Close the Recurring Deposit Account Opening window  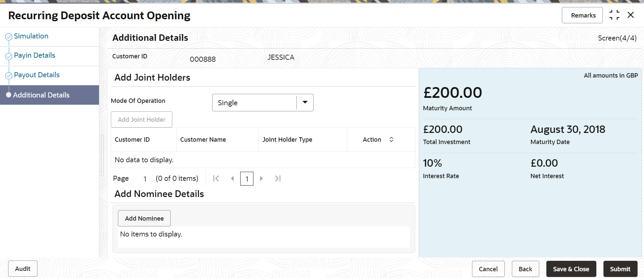(x=630, y=15)
